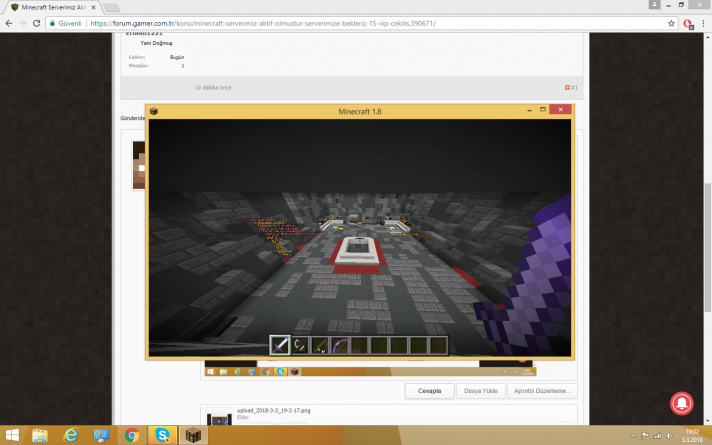712x445 pixels.
Task: Select the sword in the first hotbar slot
Action: click(x=280, y=345)
